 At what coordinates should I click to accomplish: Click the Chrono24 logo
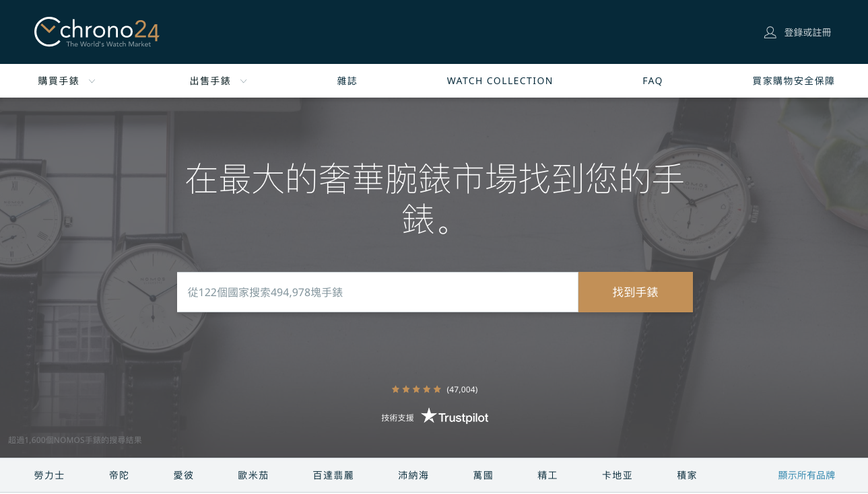point(97,32)
